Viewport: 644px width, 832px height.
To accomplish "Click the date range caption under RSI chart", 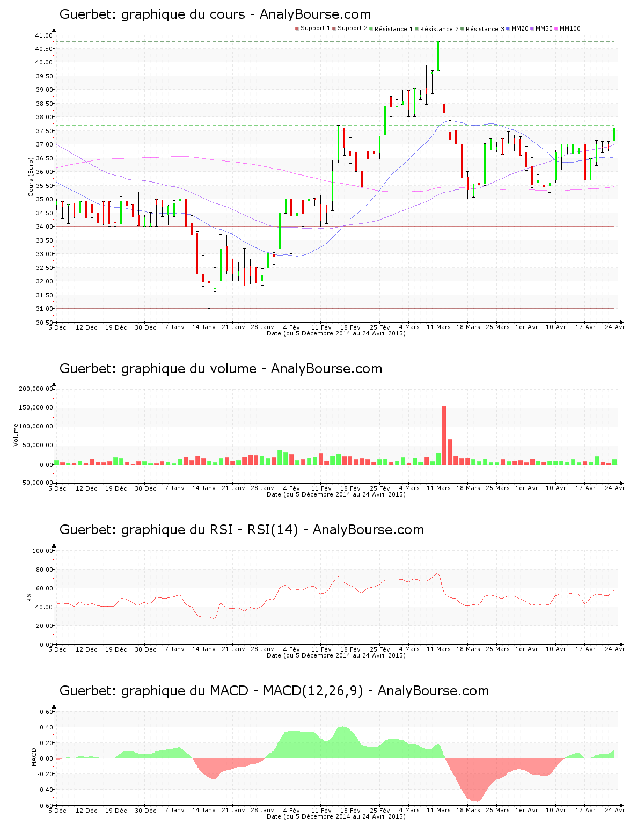I will click(336, 655).
